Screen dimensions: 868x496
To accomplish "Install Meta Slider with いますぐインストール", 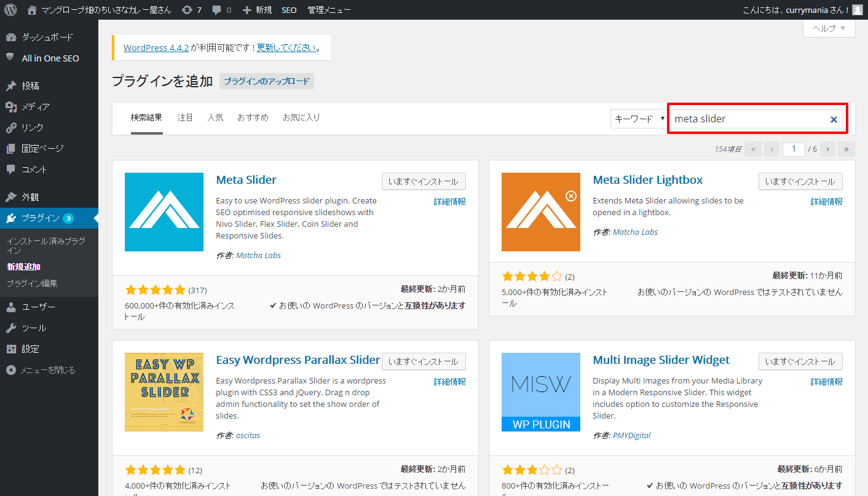I will pos(424,181).
